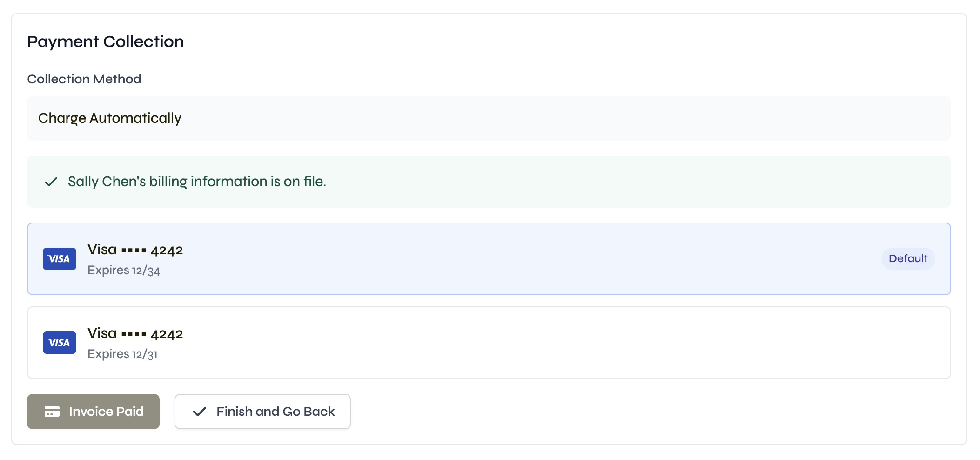The height and width of the screenshot is (460, 980).
Task: Click the Visa logo on card expiring 12/31
Action: pyautogui.click(x=60, y=343)
